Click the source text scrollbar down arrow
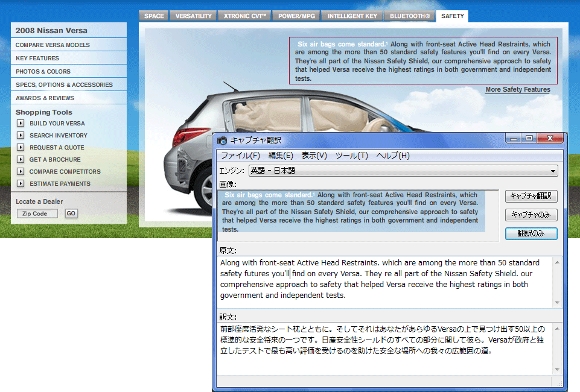 [x=557, y=303]
